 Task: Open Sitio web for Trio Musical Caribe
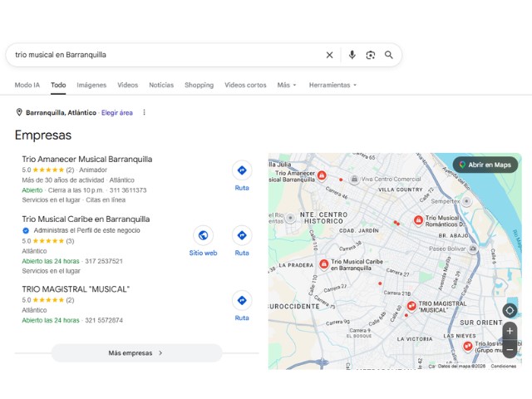pos(203,241)
